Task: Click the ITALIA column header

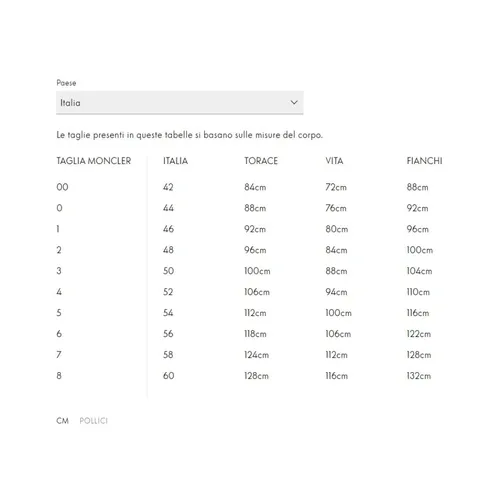Action: coord(175,161)
